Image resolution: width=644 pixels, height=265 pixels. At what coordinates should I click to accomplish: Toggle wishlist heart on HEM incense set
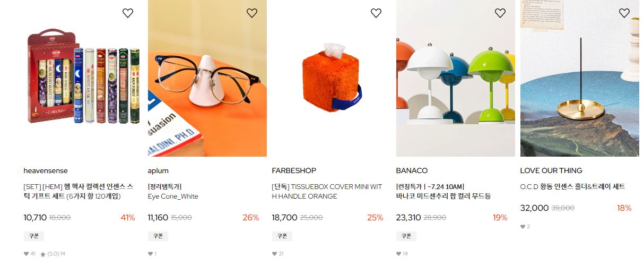(x=128, y=13)
